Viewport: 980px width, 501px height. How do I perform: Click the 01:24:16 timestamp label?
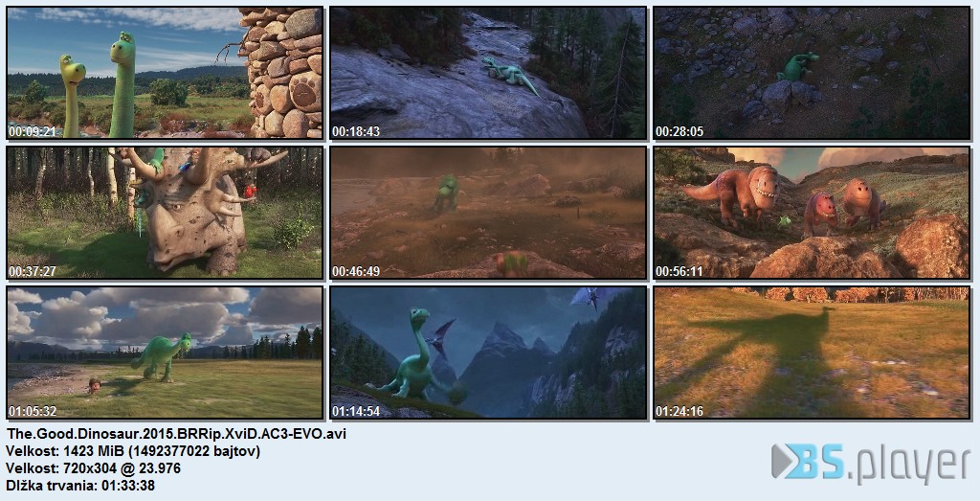tap(679, 412)
